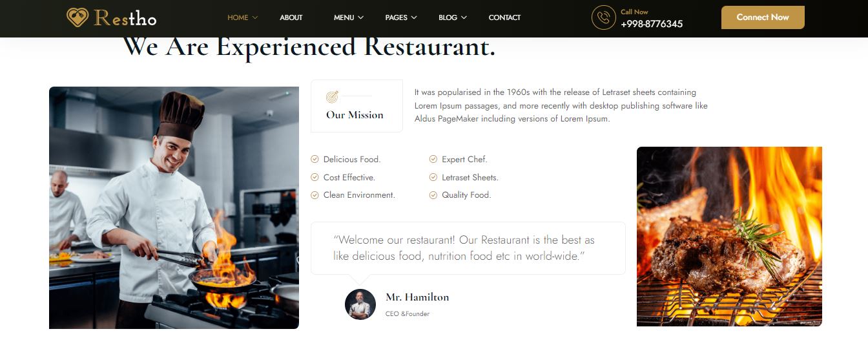Expand the PAGES dropdown chevron
This screenshot has height=360, width=868.
pos(414,17)
